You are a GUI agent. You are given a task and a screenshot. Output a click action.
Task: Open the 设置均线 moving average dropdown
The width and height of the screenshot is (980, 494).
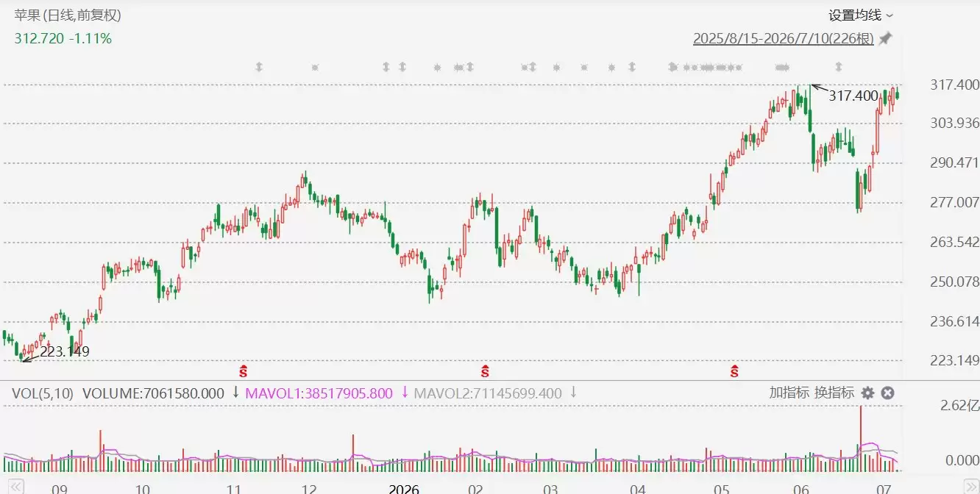pyautogui.click(x=861, y=15)
